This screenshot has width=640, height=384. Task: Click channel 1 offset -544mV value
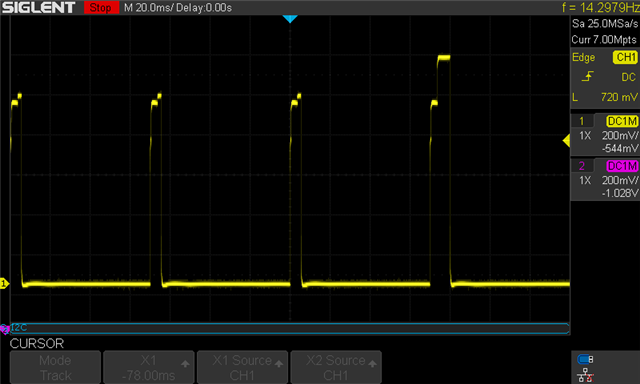(620, 148)
